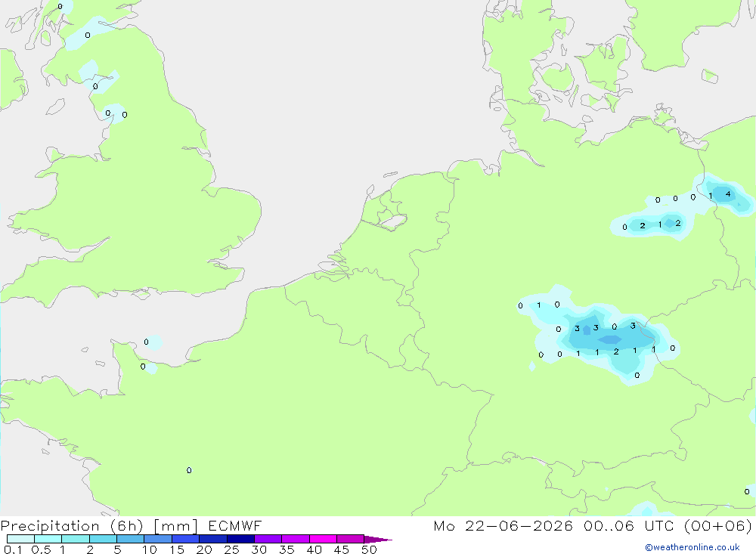Click the "45" legend scale label
The height and width of the screenshot is (554, 756).
(342, 549)
